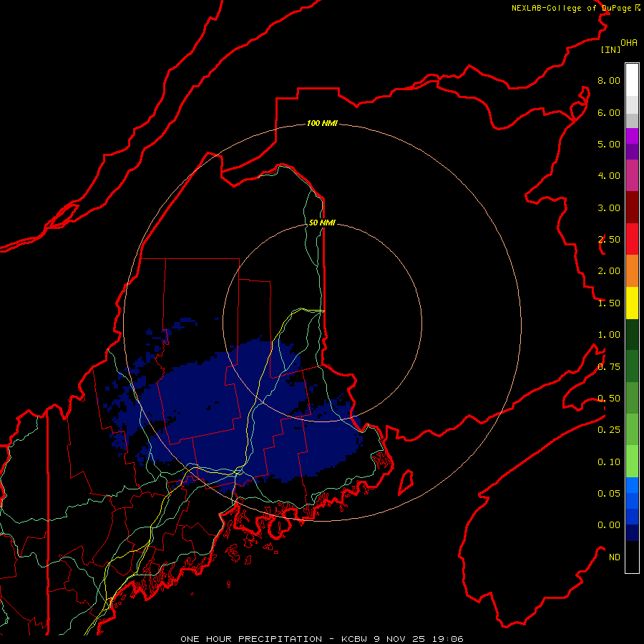
Task: Select the medium green 0.50 legend swatch
Action: click(632, 398)
